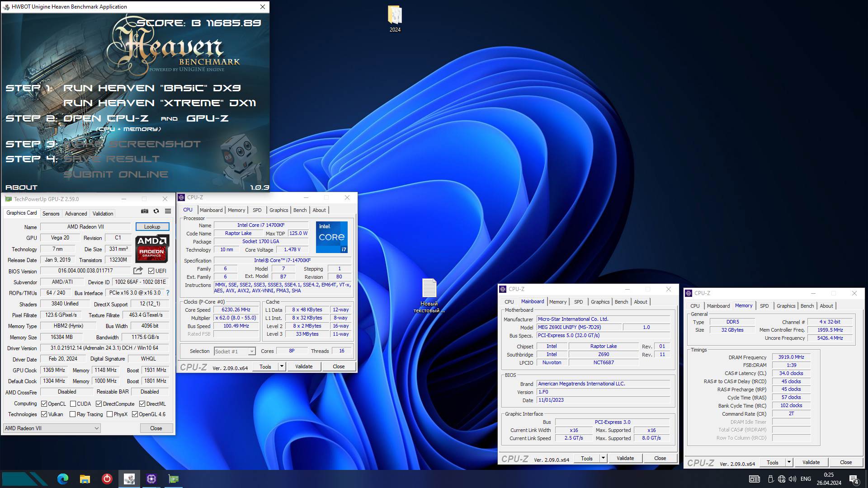Toggle Vulkan checkbox
868x488 pixels.
pos(44,414)
